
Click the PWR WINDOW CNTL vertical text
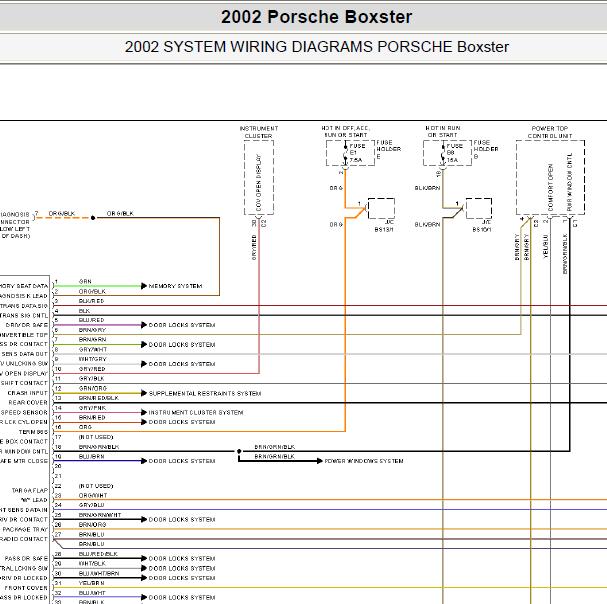coord(569,182)
